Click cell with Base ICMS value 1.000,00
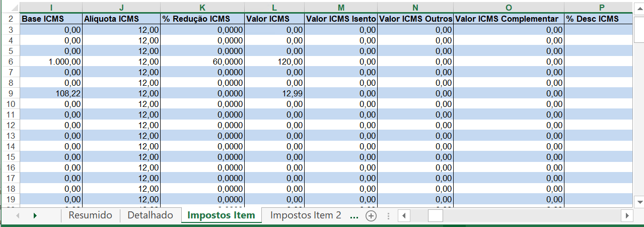This screenshot has width=644, height=227. pos(51,62)
